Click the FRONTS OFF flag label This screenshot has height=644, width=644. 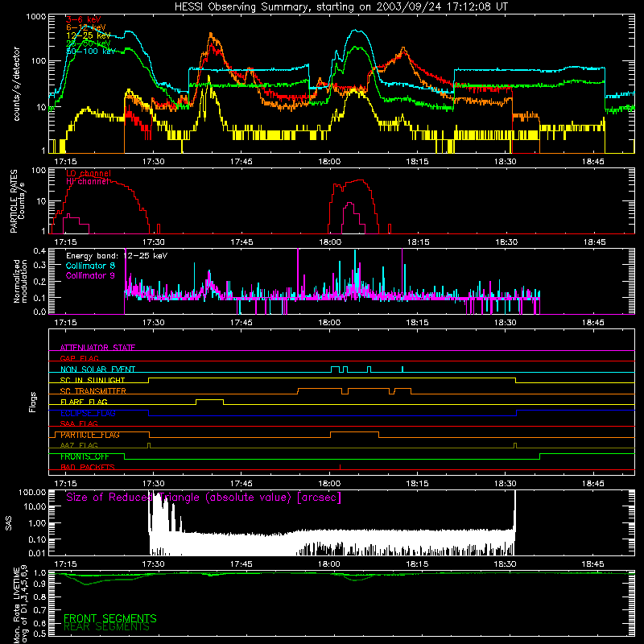(x=85, y=456)
